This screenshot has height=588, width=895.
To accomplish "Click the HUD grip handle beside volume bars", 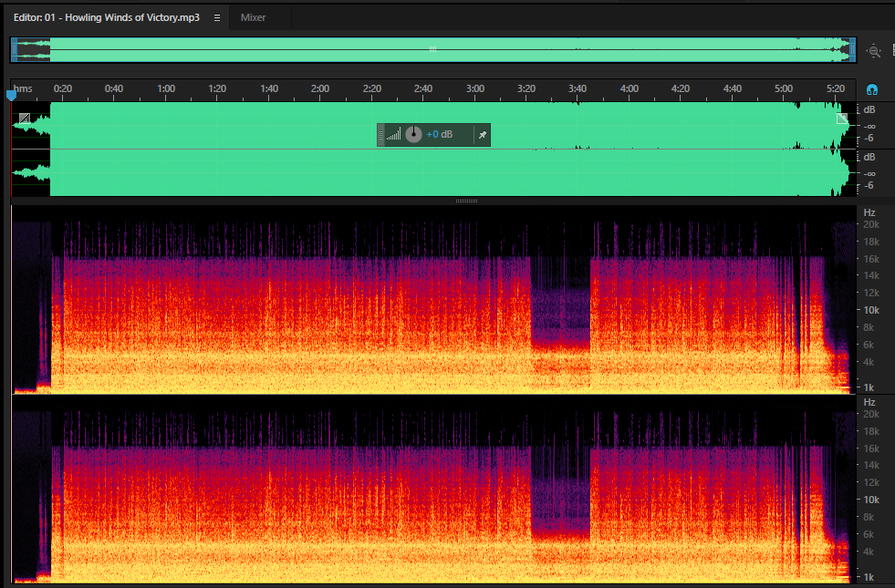I will (x=380, y=135).
